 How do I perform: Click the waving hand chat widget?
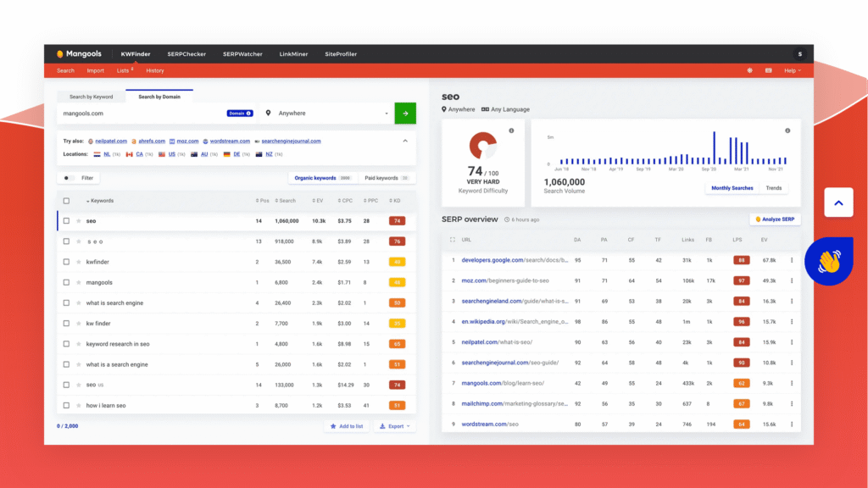point(829,261)
